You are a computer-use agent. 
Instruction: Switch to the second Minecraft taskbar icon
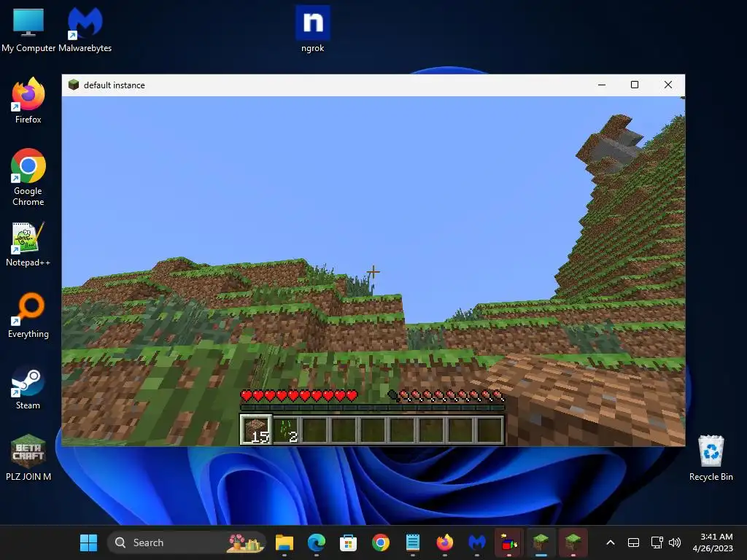573,542
